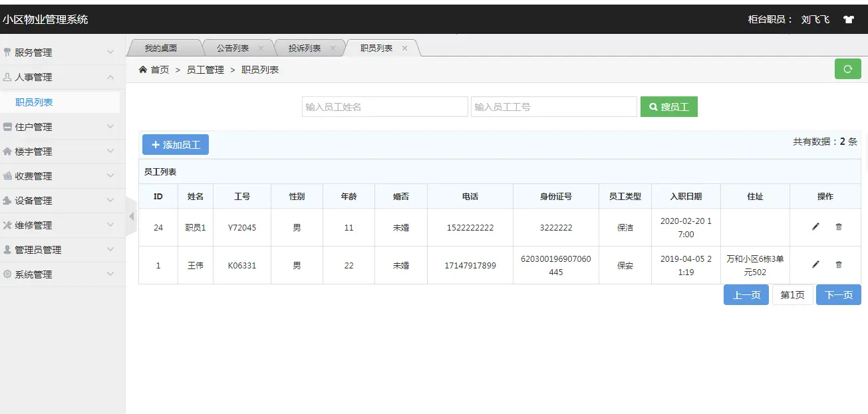Delete employee 王伟 with trash icon
The image size is (868, 414).
(838, 264)
